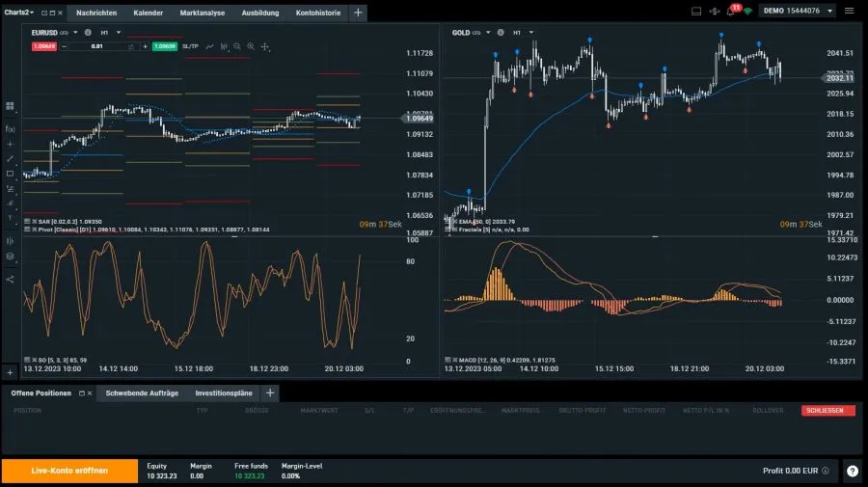Image resolution: width=868 pixels, height=487 pixels.
Task: Switch to the Marktanalyse tab
Action: point(201,13)
